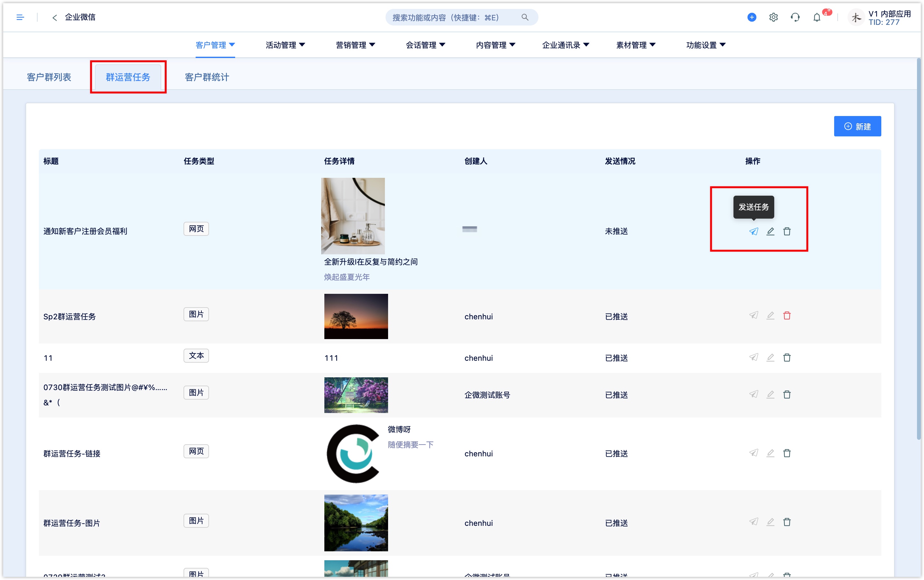Click the 未推送 status text
Image resolution: width=924 pixels, height=580 pixels.
point(616,231)
